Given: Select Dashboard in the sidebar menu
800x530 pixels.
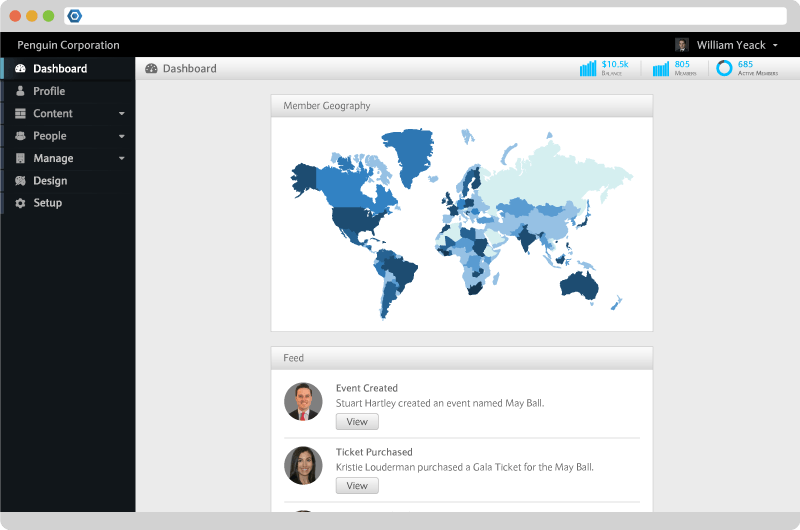Looking at the screenshot, I should coord(67,68).
